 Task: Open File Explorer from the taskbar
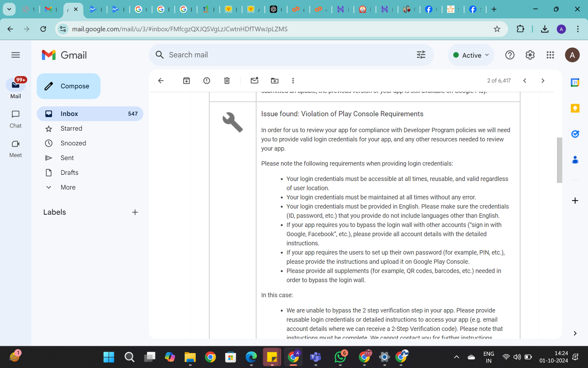tap(190, 357)
